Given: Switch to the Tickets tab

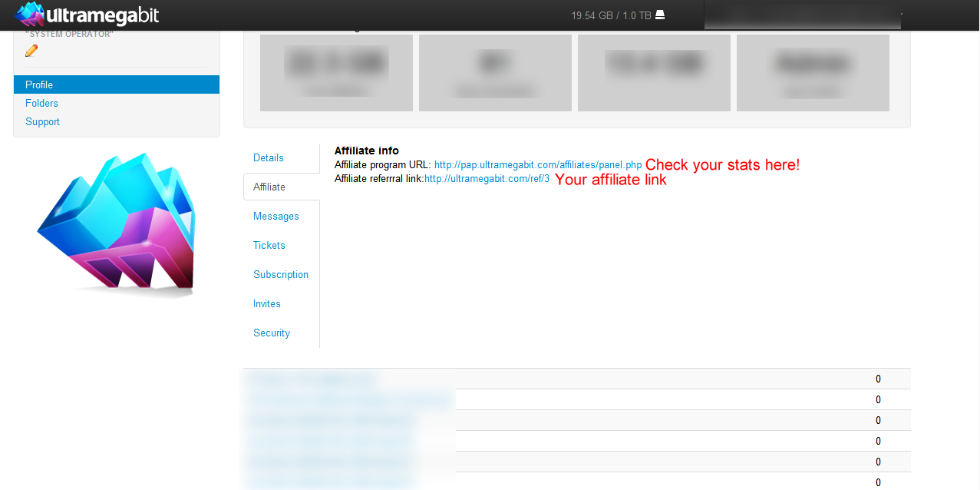Looking at the screenshot, I should 269,245.
